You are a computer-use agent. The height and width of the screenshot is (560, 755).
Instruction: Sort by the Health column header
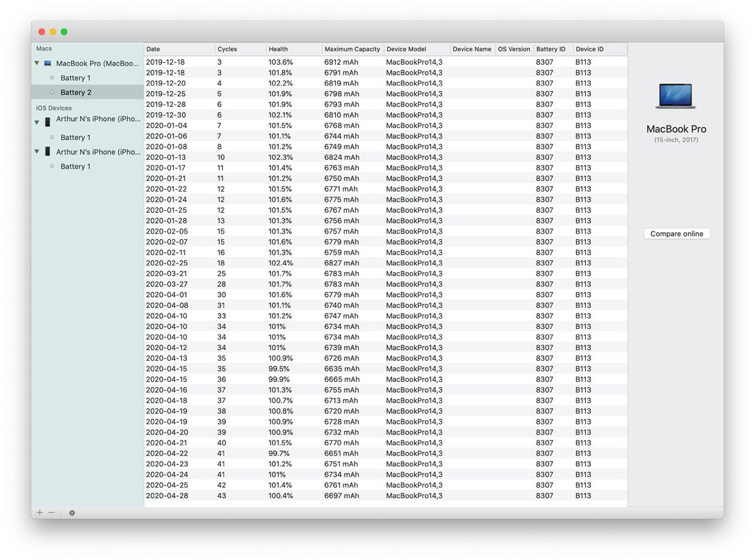[x=294, y=50]
